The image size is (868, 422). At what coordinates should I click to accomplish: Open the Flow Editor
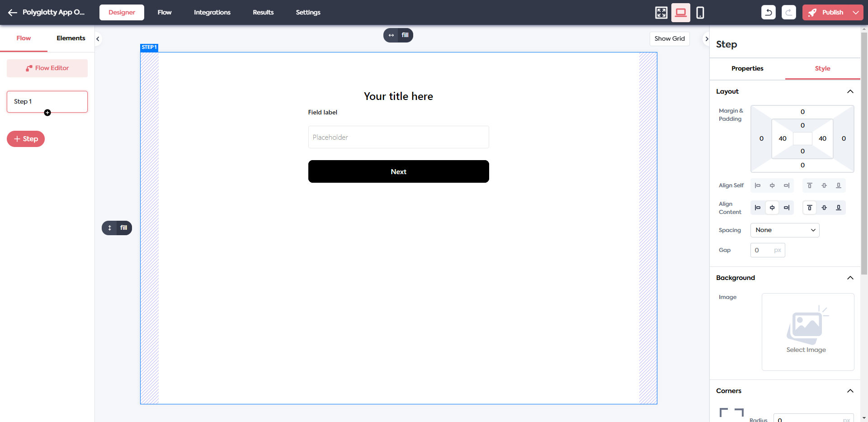click(47, 68)
